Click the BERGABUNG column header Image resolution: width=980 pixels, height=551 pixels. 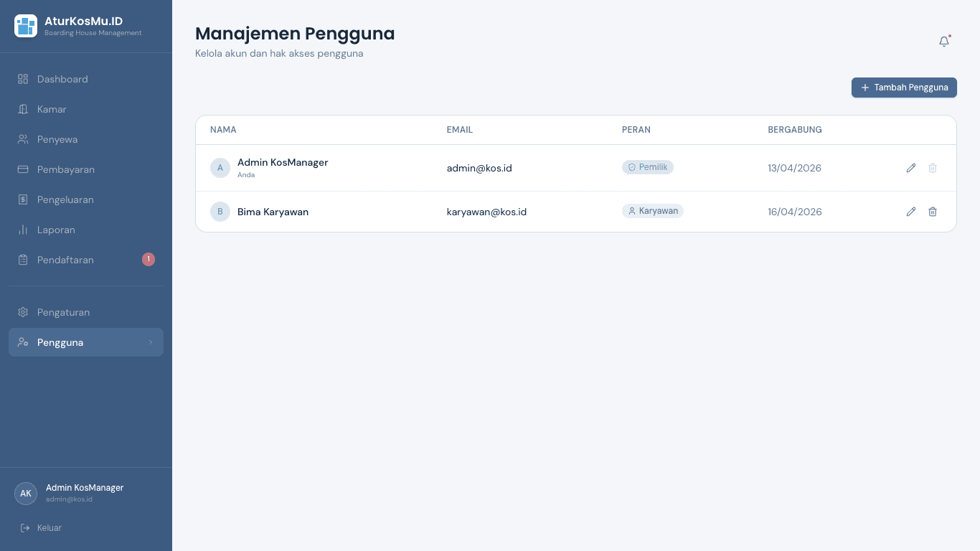coord(795,130)
